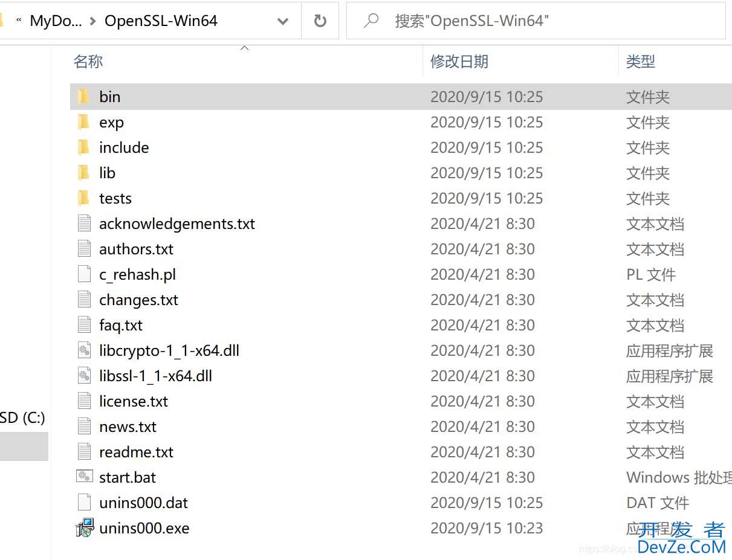Select the bin folder name
Viewport: 732px width, 560px height.
109,97
